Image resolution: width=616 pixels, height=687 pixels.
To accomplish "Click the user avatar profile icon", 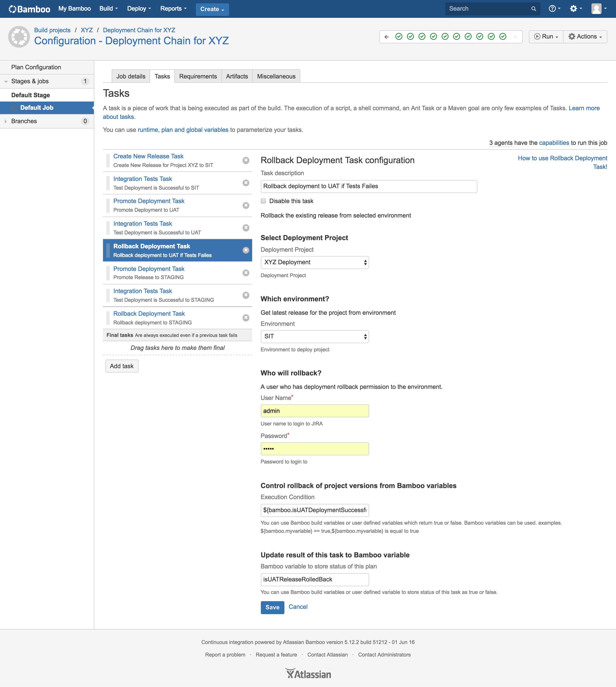I will point(596,9).
